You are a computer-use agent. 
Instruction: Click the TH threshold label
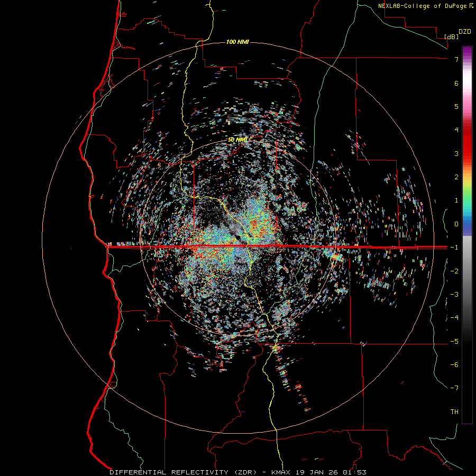454,412
